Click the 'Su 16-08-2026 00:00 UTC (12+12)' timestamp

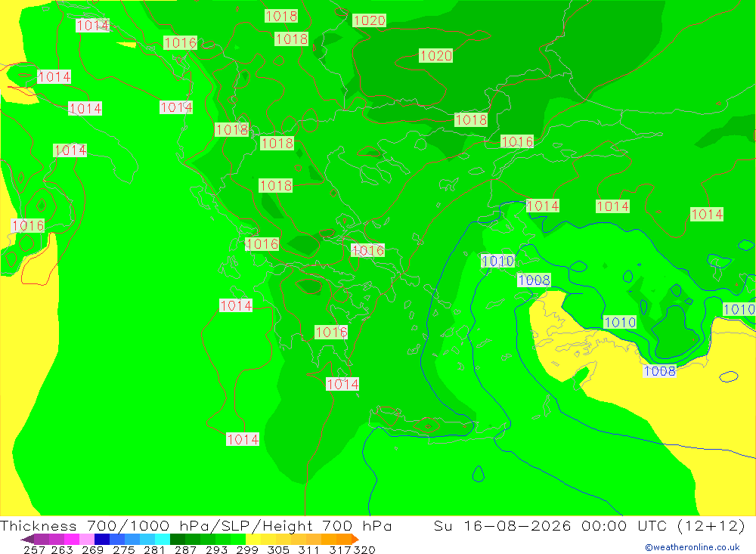(589, 525)
